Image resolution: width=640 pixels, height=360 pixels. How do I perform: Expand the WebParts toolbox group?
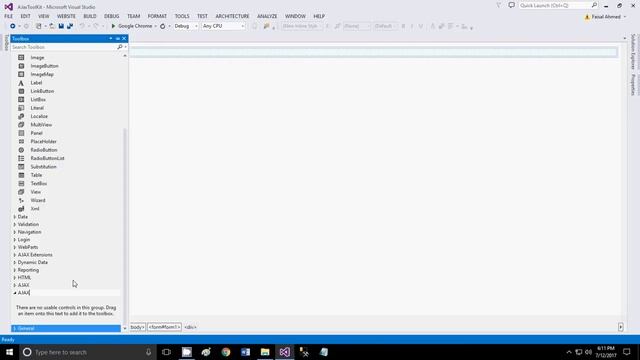coord(15,247)
